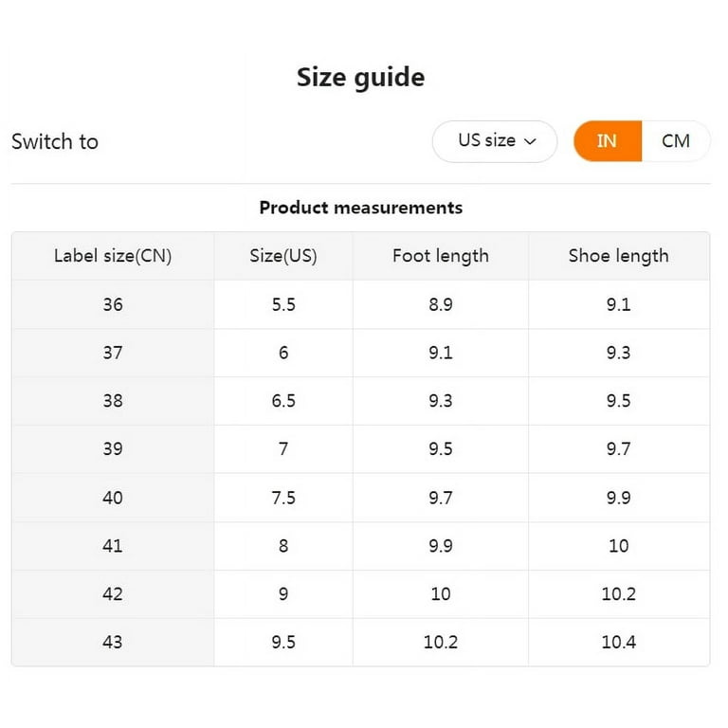Select label size 41 row
The image size is (728, 728).
(361, 546)
